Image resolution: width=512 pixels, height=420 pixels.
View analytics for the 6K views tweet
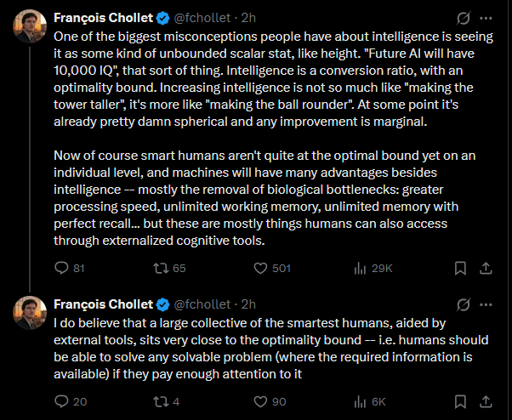358,401
